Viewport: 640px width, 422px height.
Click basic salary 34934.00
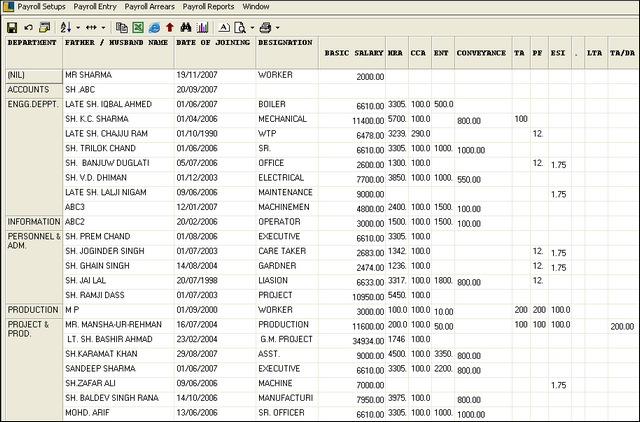coord(368,341)
